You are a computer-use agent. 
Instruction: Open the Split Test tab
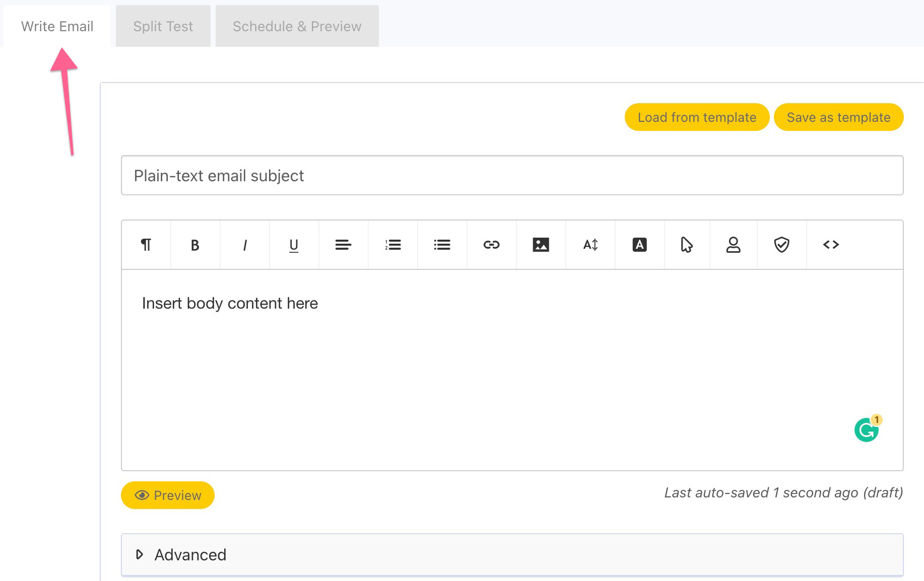[x=163, y=26]
